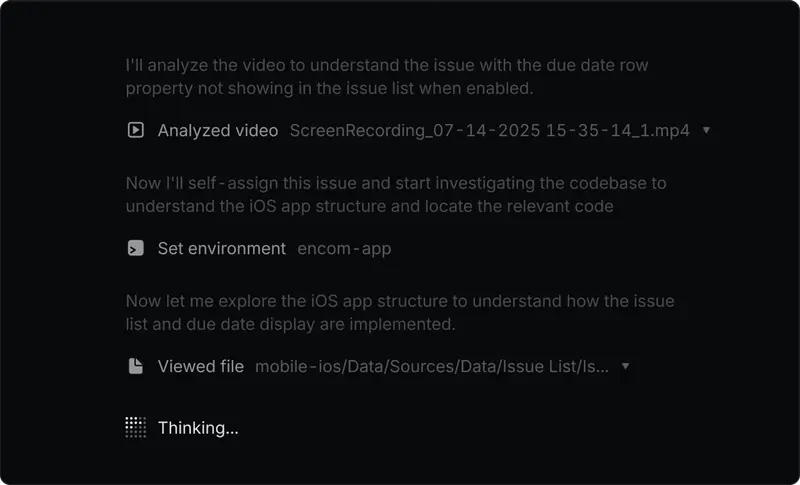Image resolution: width=800 pixels, height=485 pixels.
Task: Click the Viewed file step label
Action: click(200, 366)
